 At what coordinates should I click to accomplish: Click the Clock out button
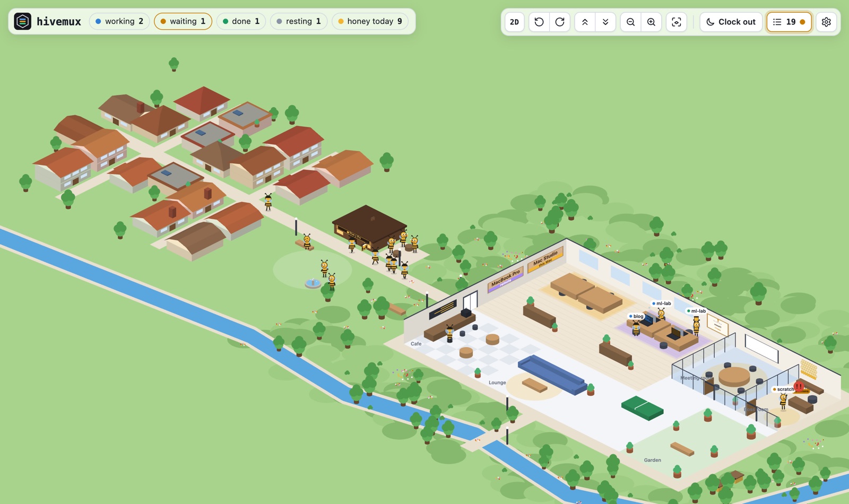(731, 22)
